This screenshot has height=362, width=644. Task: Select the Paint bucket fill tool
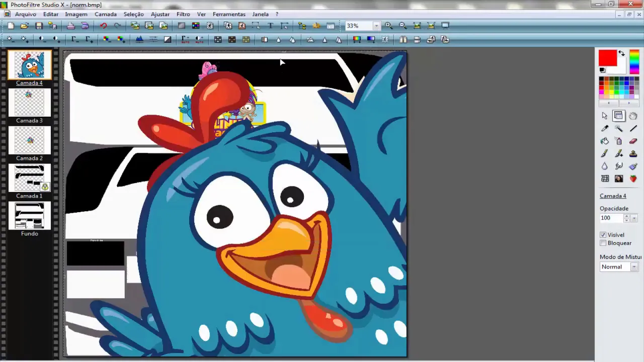click(x=605, y=141)
